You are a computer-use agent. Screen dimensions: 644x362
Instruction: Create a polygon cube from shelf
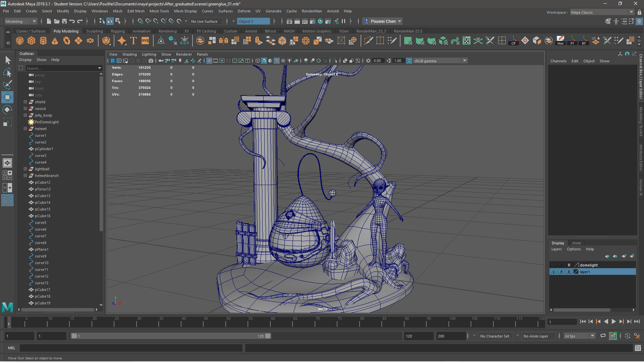[32, 41]
